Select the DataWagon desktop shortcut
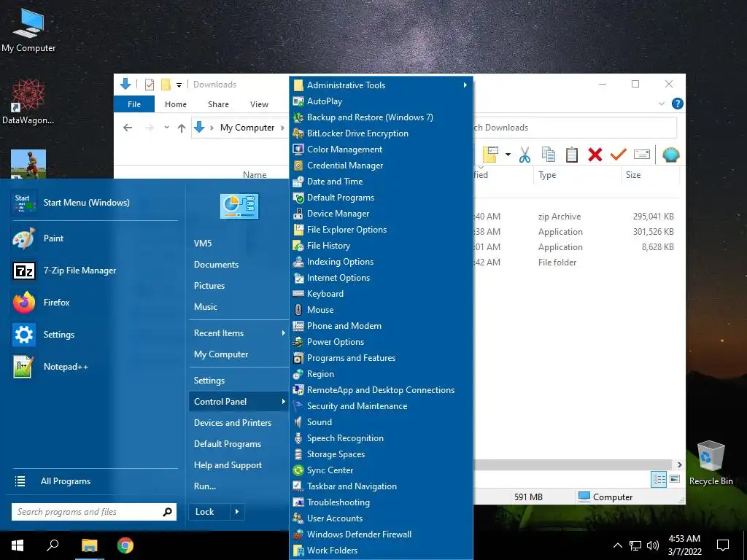747x560 pixels. pos(28,102)
